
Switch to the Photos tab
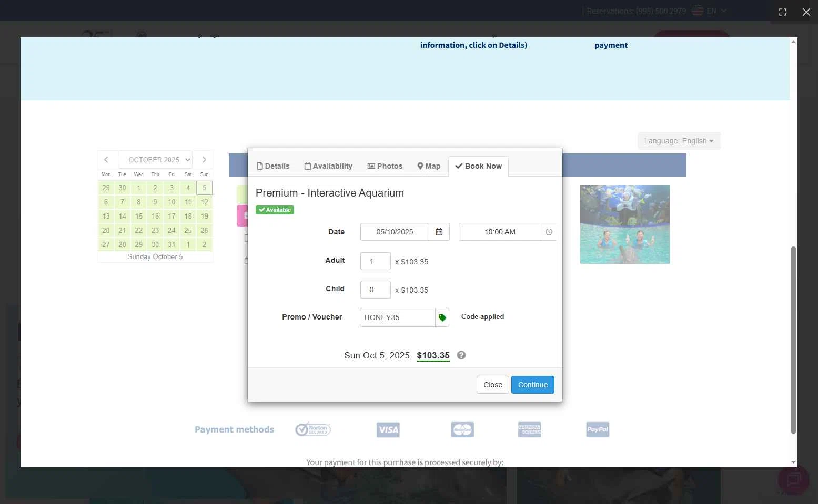coord(385,166)
